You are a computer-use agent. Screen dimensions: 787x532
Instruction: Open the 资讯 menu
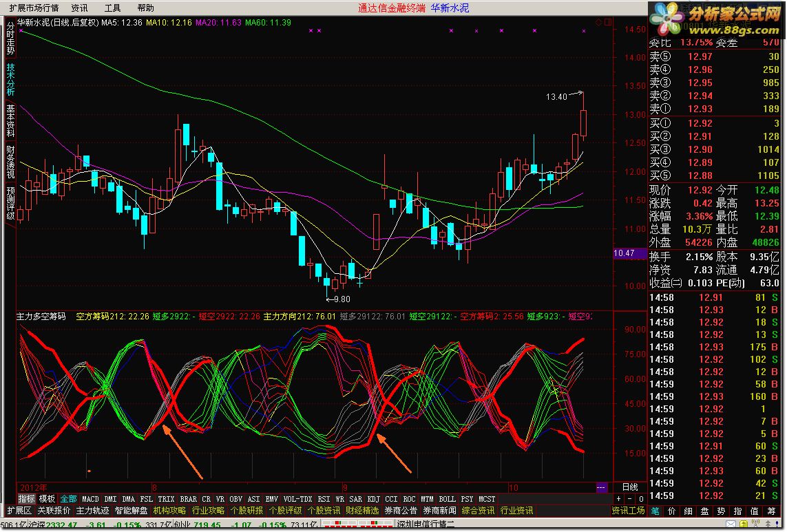pos(78,8)
